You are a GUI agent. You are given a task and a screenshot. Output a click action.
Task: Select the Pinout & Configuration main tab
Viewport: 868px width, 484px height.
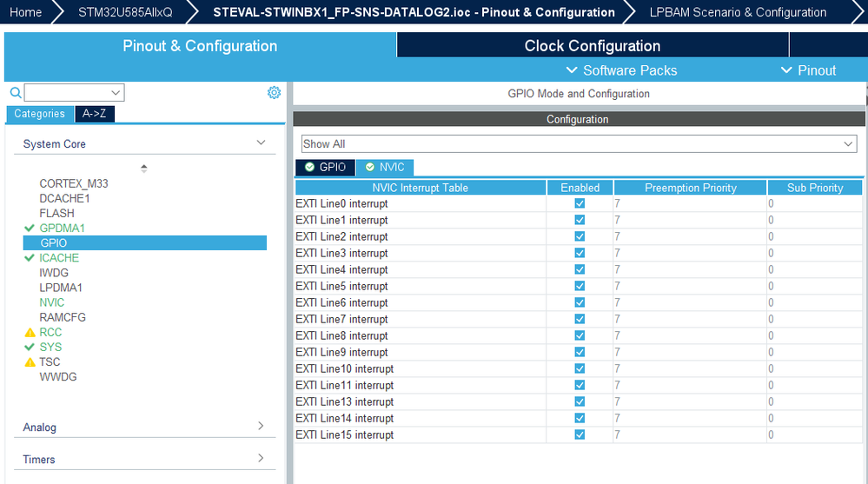click(x=200, y=45)
